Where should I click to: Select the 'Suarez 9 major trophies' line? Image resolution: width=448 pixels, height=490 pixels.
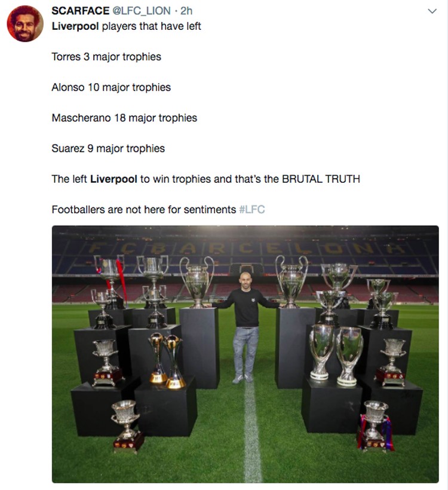coord(108,148)
